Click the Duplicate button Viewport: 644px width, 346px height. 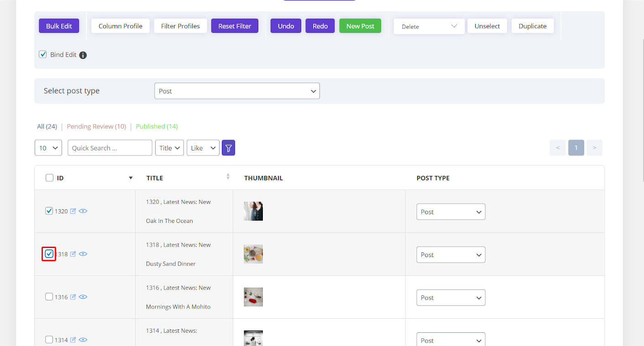point(533,26)
